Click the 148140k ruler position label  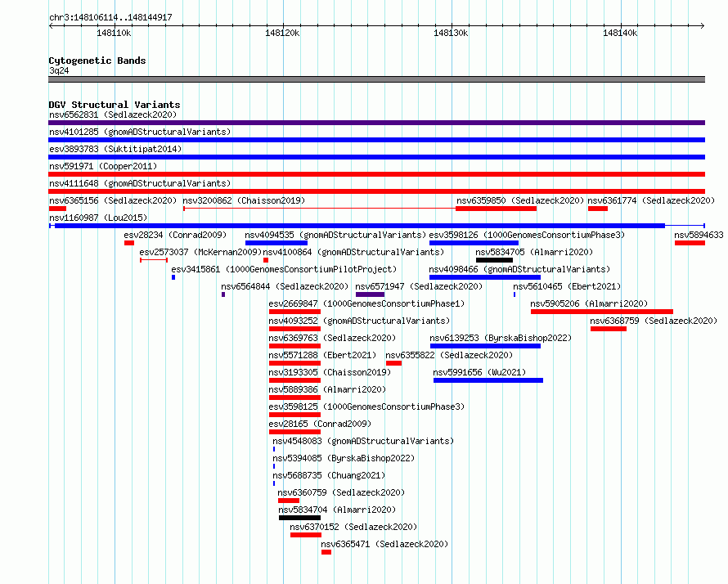(620, 33)
